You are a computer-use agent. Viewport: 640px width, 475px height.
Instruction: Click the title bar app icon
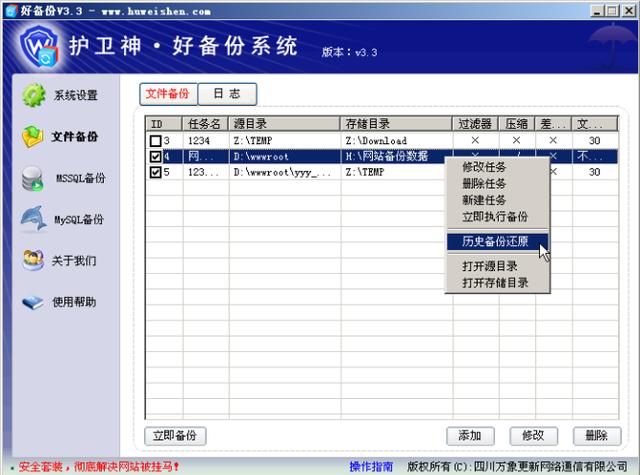click(x=11, y=11)
